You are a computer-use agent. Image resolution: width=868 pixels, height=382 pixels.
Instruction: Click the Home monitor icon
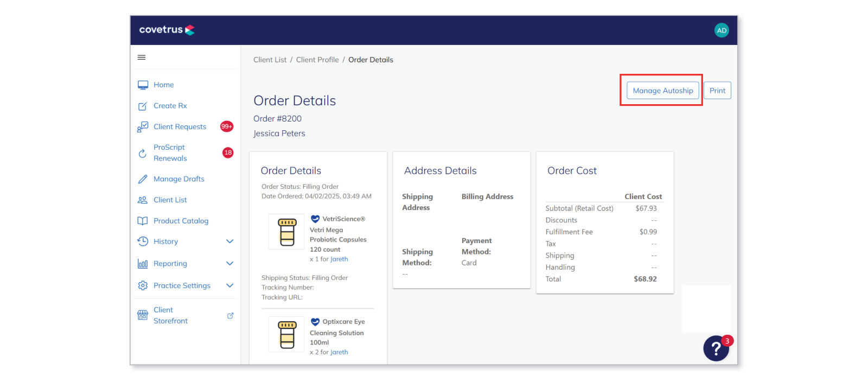click(x=143, y=85)
